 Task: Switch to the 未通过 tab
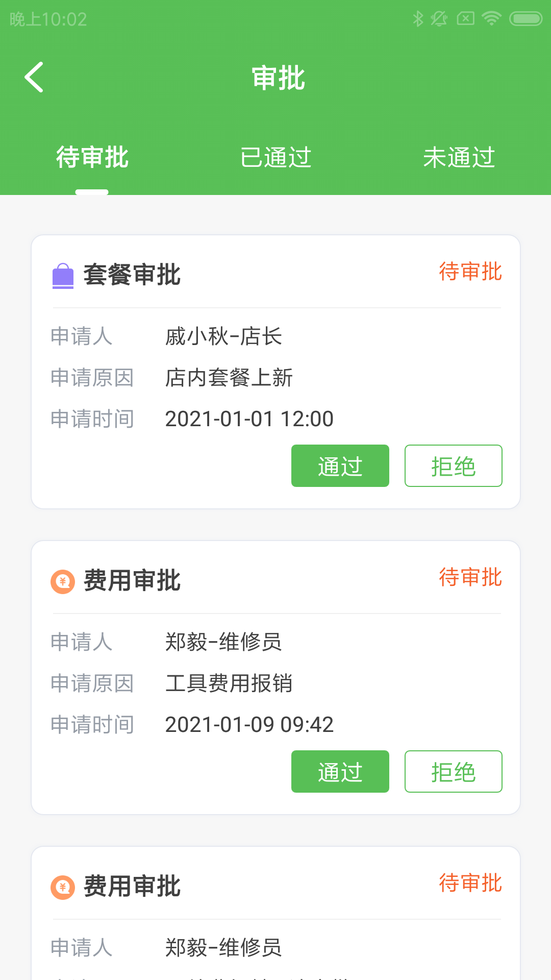459,157
